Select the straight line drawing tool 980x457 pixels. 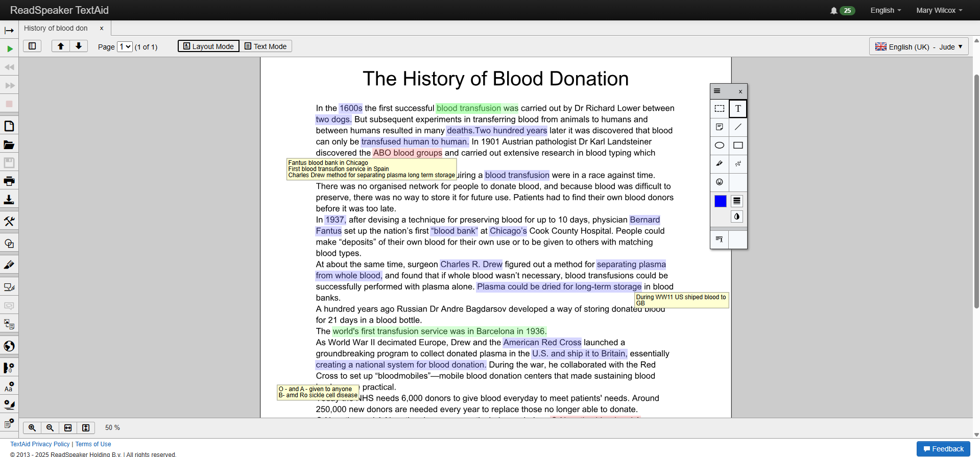tap(737, 127)
